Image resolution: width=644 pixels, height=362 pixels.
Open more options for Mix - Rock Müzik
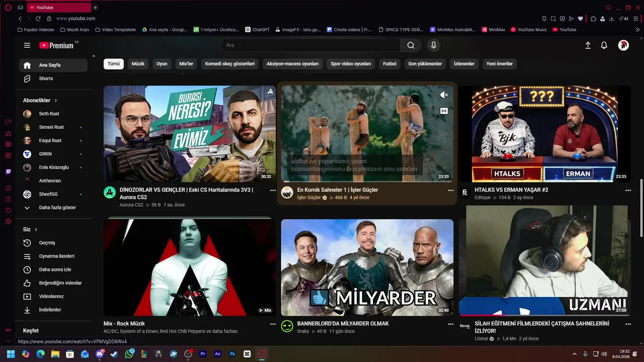coord(273,324)
